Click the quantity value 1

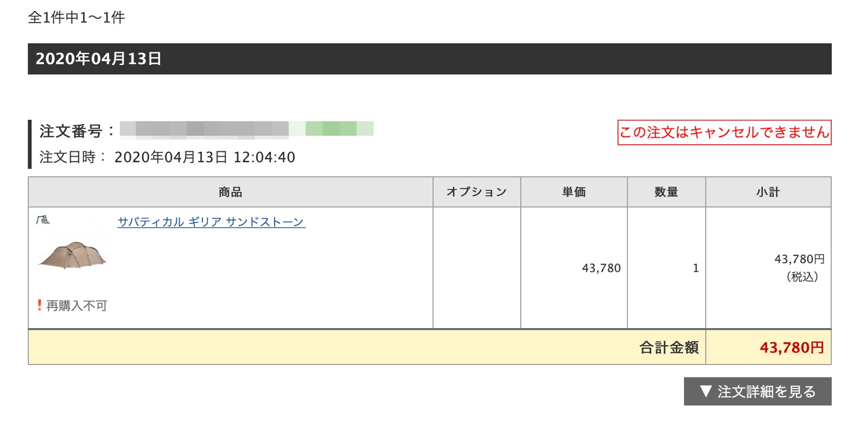coord(695,268)
